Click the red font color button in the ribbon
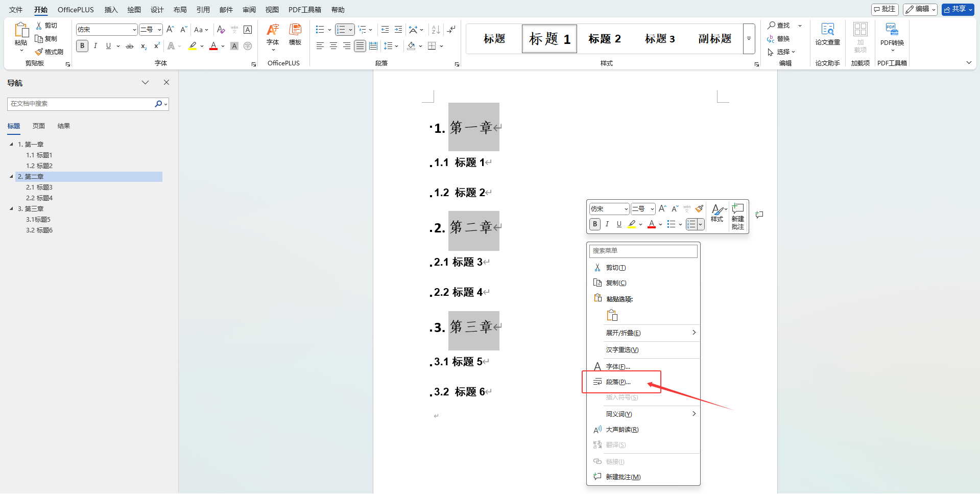This screenshot has height=494, width=980. click(213, 46)
